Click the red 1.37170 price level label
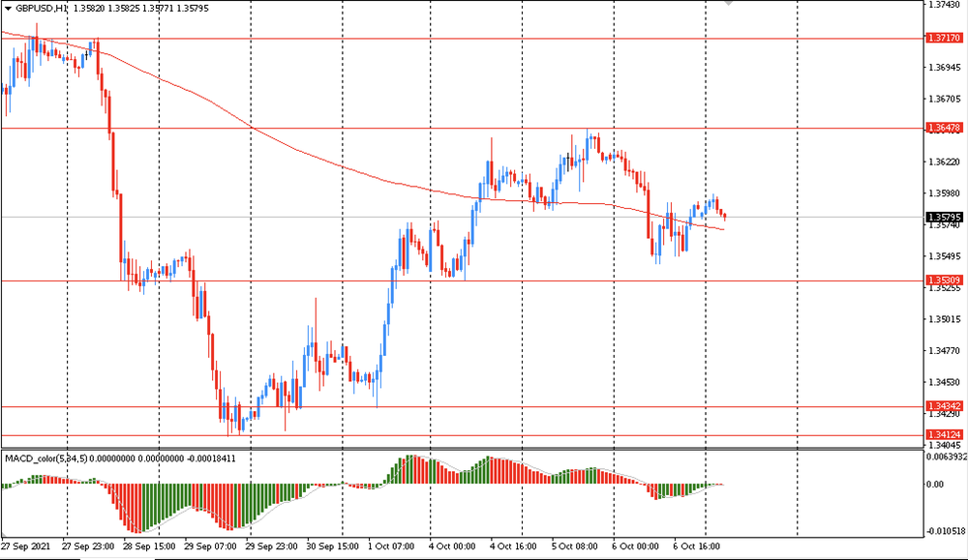Viewport: 968px width, 560px height. pyautogui.click(x=944, y=39)
